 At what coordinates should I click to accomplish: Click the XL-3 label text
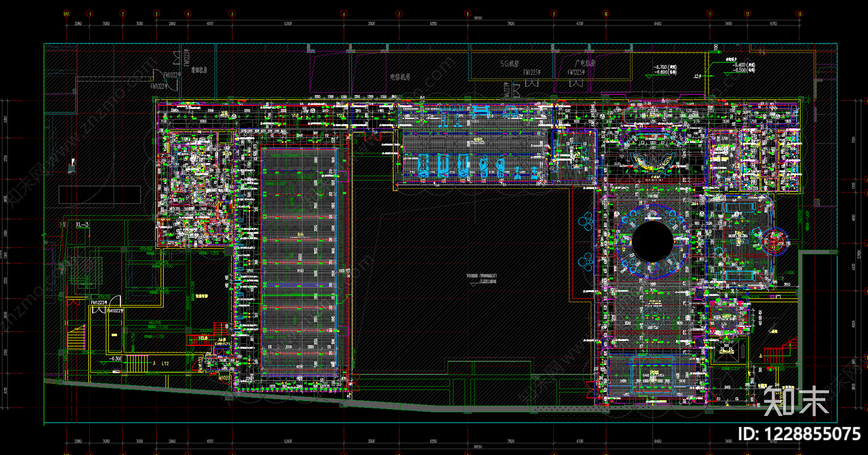coord(82,225)
